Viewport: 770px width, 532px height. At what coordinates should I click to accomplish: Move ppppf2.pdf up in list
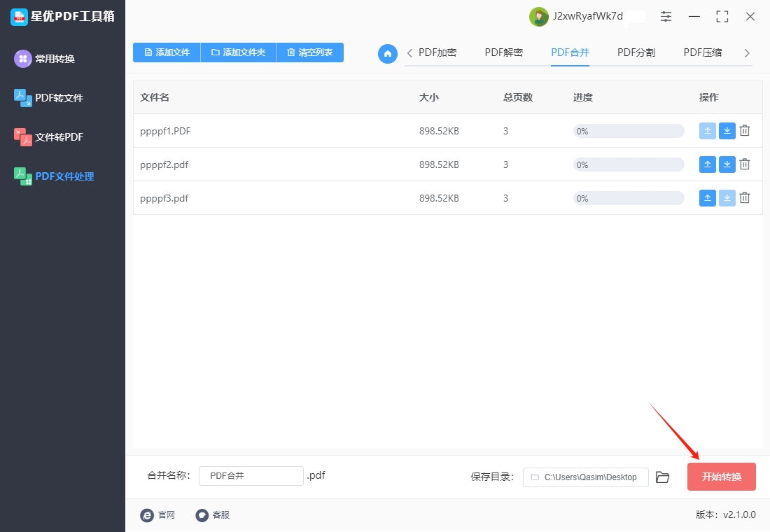707,164
